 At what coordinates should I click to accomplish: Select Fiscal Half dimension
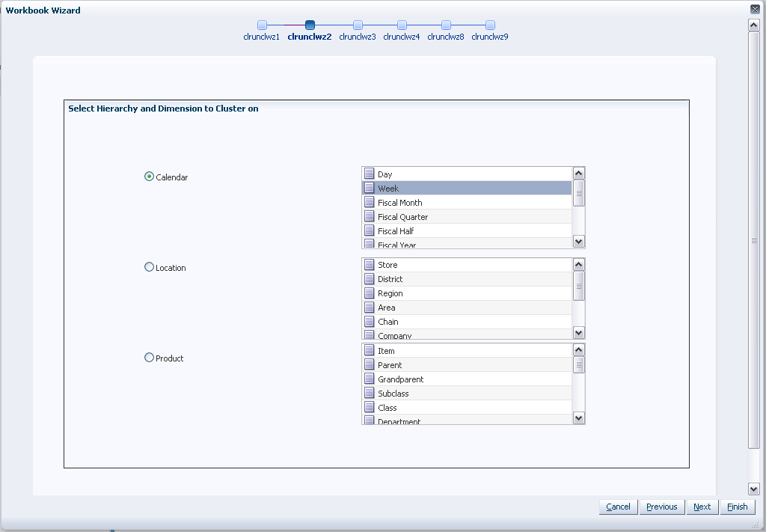pos(467,230)
